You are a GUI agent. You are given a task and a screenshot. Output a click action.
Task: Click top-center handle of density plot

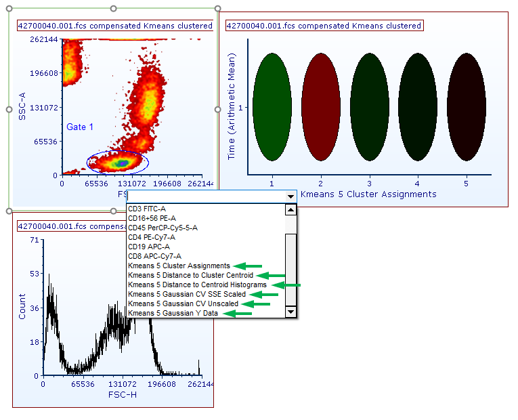tap(113, 8)
